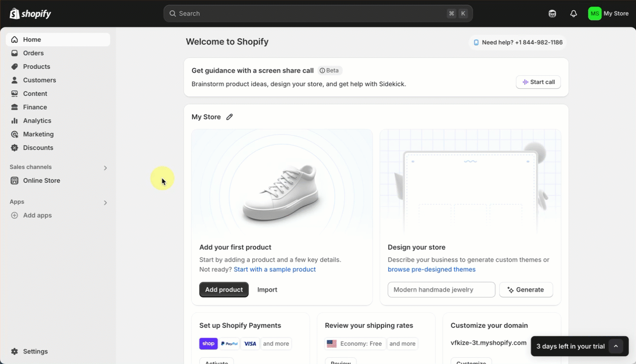The width and height of the screenshot is (636, 364).
Task: Click the Orders inbox icon
Action: click(x=14, y=53)
